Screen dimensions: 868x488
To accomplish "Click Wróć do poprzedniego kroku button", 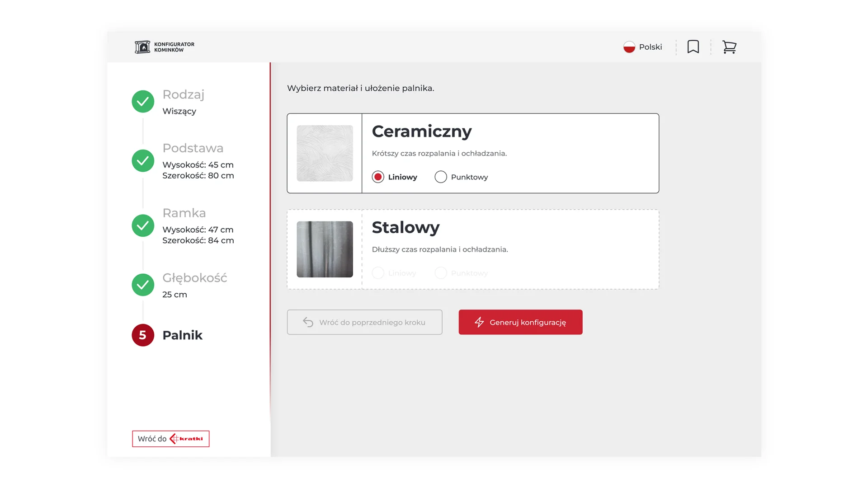I will point(364,322).
